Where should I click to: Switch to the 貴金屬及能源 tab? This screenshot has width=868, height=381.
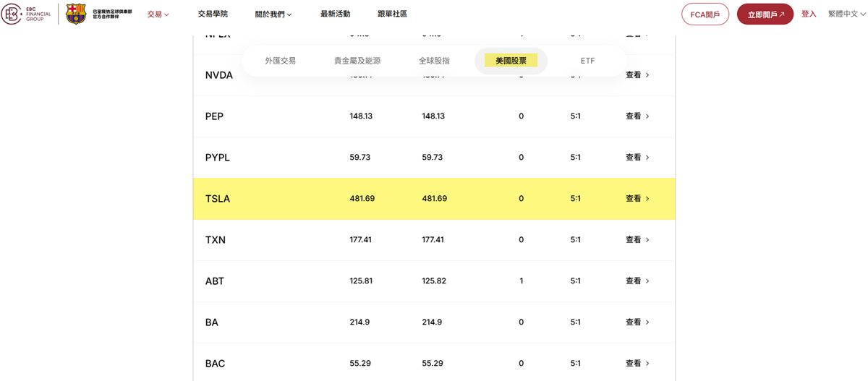(357, 61)
